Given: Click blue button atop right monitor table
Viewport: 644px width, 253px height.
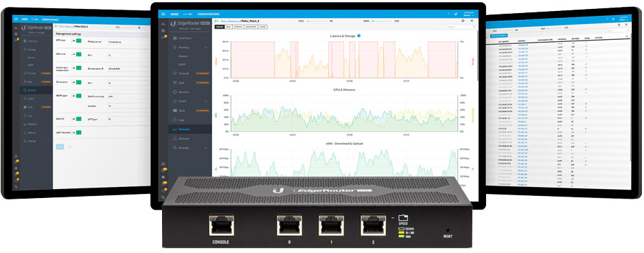Looking at the screenshot, I should click(x=498, y=36).
